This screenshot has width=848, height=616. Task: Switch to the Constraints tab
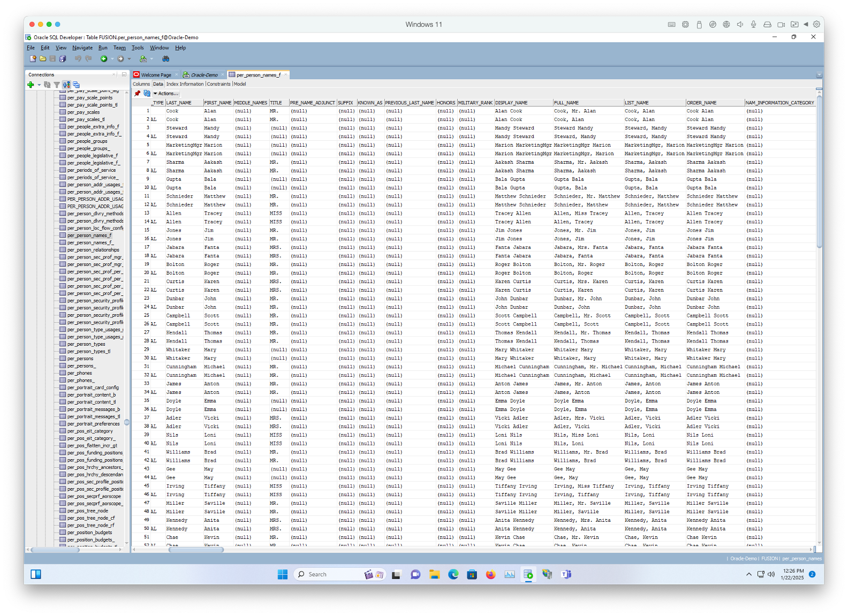218,84
